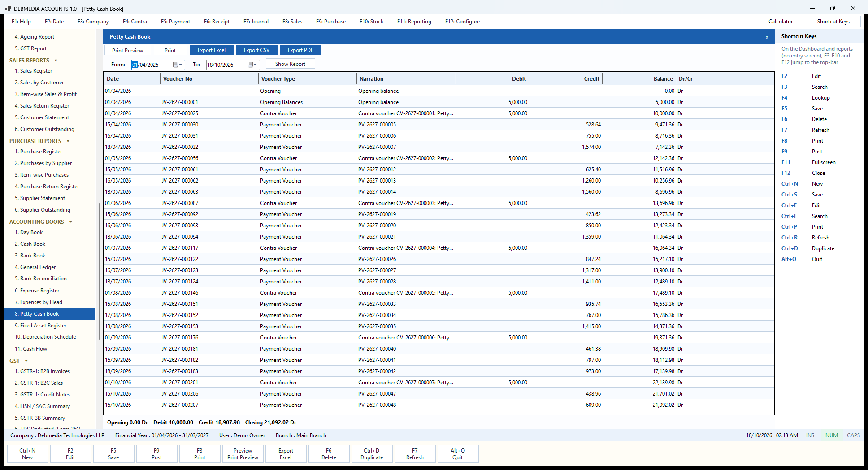Open the From date dropdown arrow
The height and width of the screenshot is (470, 868).
(x=181, y=65)
